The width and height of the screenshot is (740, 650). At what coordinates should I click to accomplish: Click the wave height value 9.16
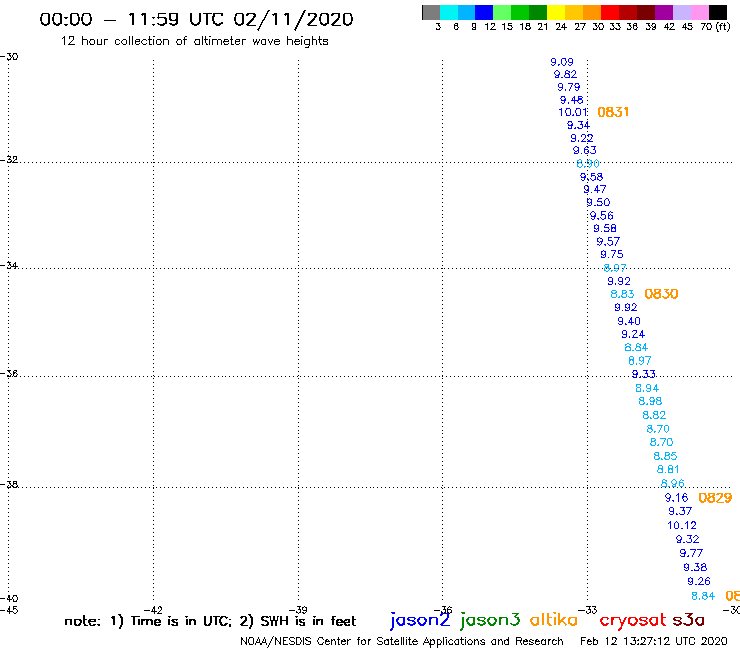(676, 498)
